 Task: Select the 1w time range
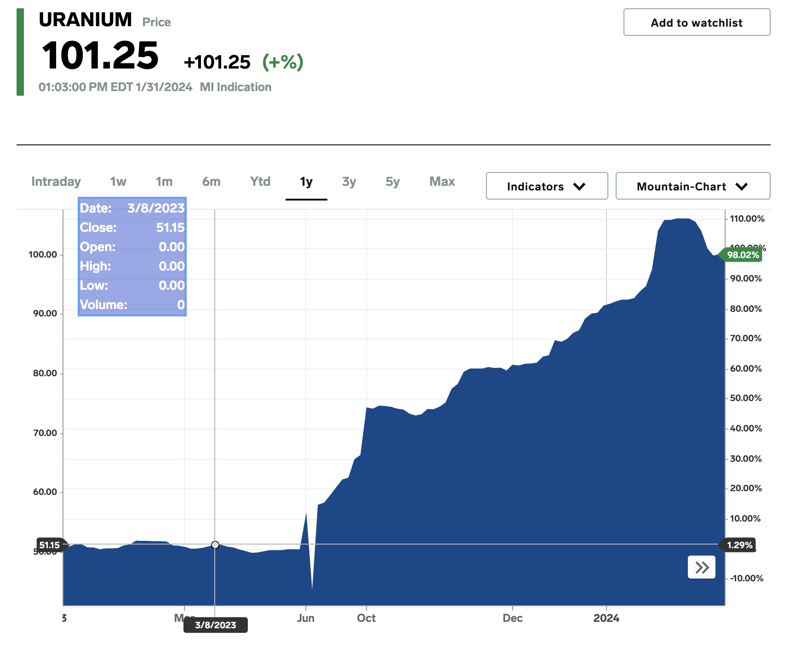click(118, 182)
